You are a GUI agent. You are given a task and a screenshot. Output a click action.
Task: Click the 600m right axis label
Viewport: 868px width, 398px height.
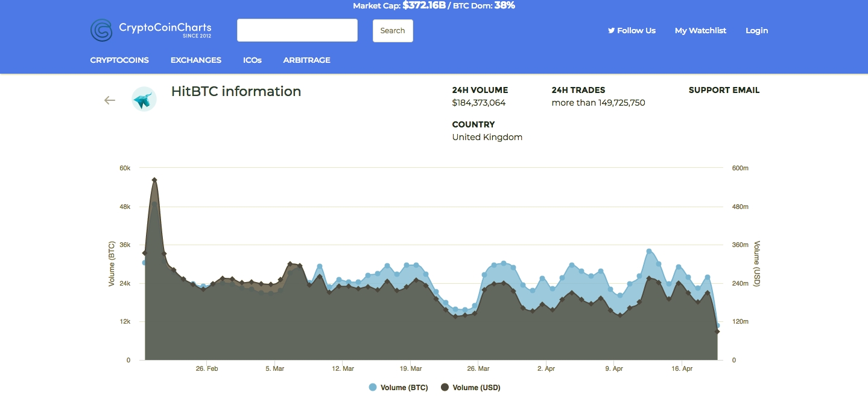pyautogui.click(x=740, y=168)
